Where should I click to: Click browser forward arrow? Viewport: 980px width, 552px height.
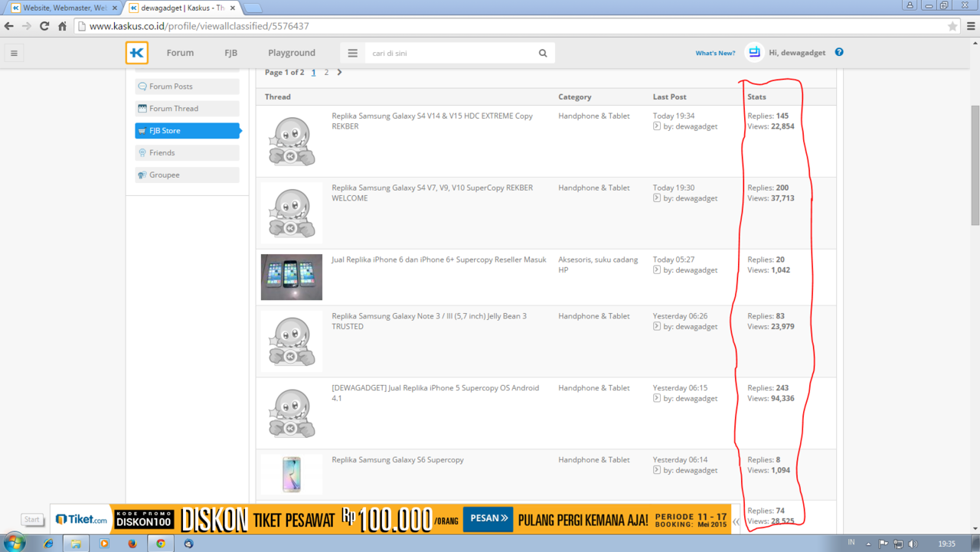[x=27, y=26]
